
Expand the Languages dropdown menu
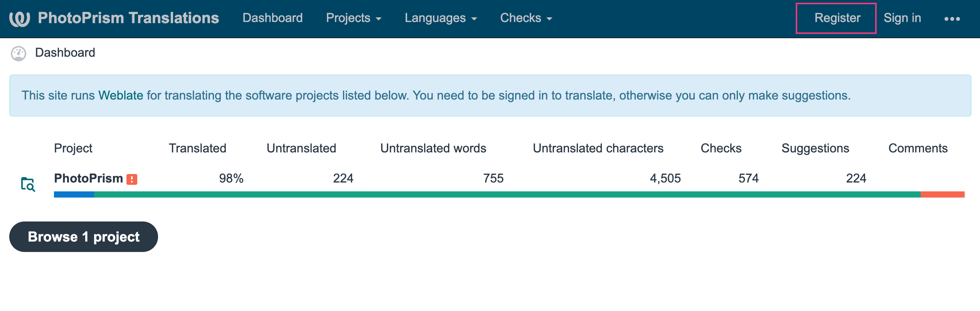click(x=441, y=18)
